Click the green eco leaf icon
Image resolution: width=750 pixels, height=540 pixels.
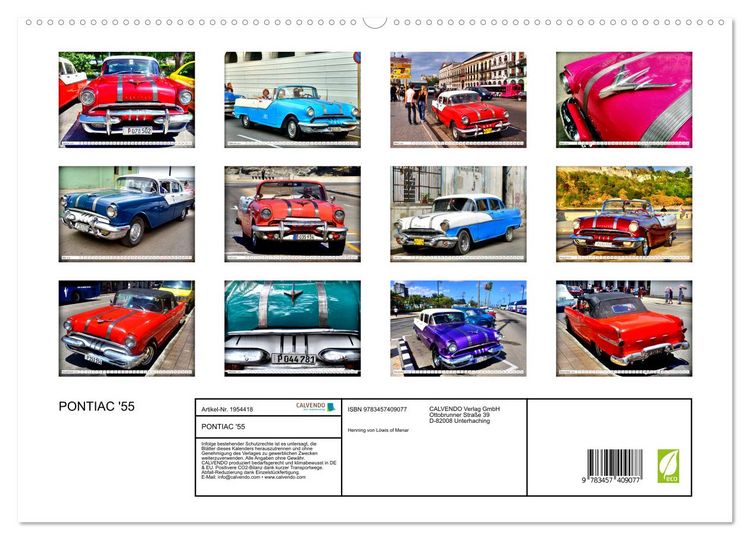[x=668, y=466]
